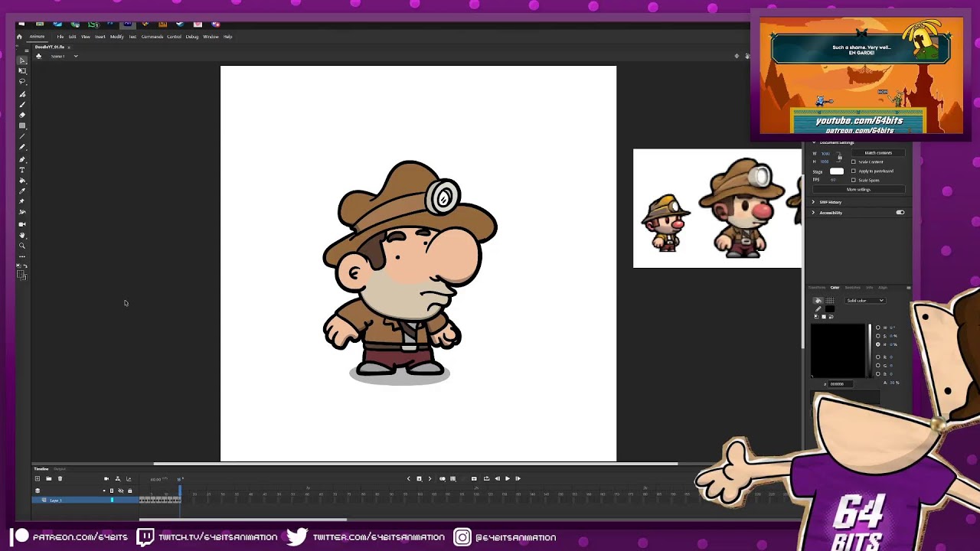Select the Asset Warp pin tool
Screen dimensions: 980x551
pos(22,202)
